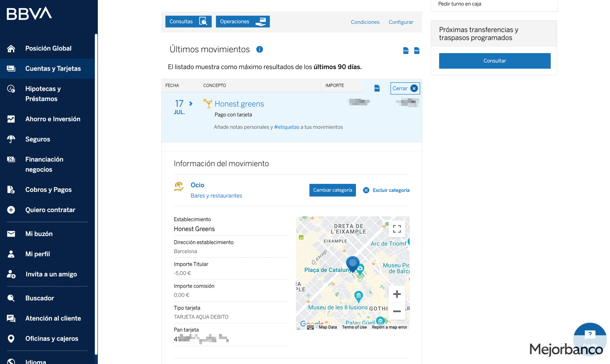Screen dimensions: 610x364
Task: Click the -5,00 € Importe Titular value
Action: (182, 273)
